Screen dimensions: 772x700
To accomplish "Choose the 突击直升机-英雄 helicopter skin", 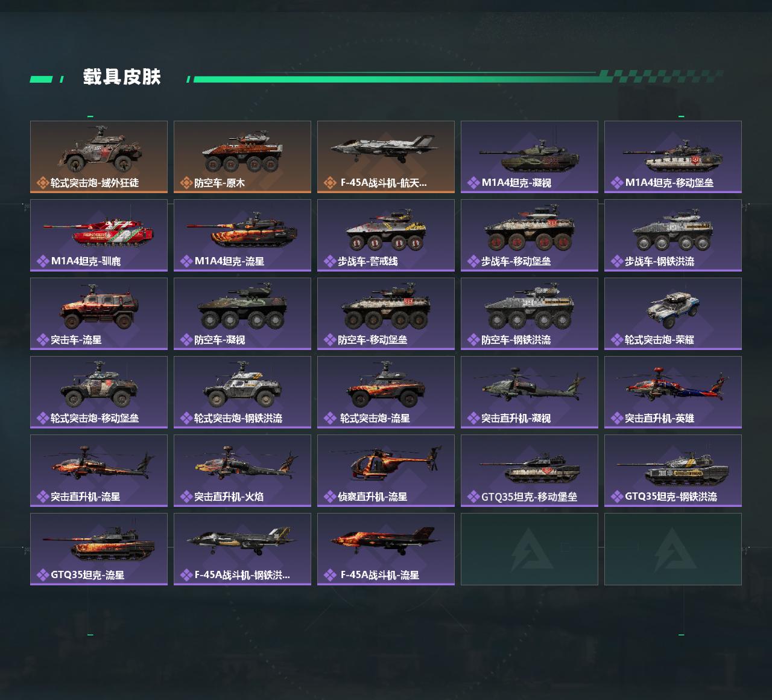I will 673,392.
